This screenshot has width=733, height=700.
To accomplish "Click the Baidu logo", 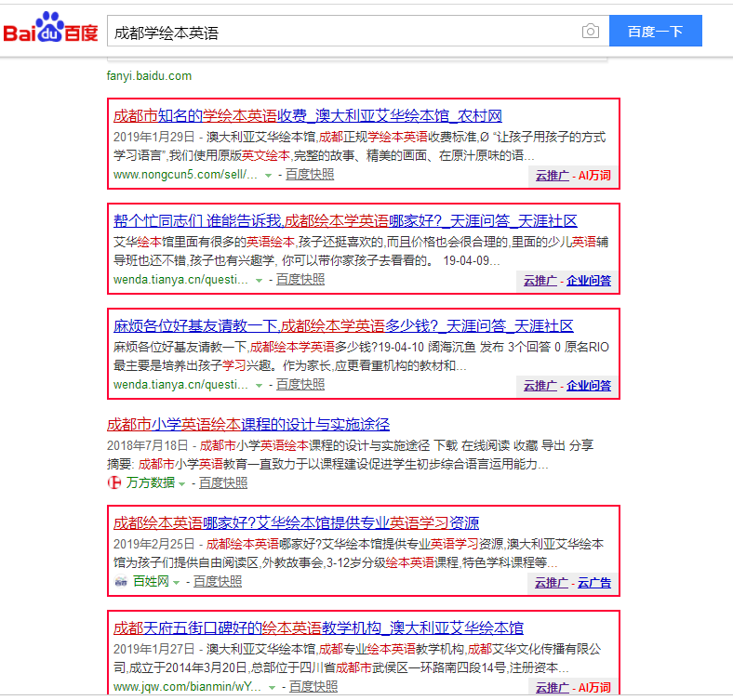I will click(50, 28).
